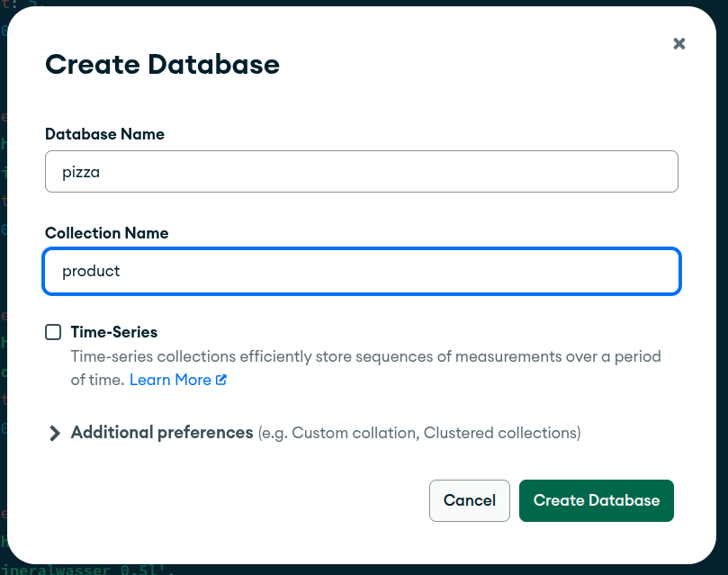
Task: Click the external link icon beside Learn More
Action: click(221, 380)
